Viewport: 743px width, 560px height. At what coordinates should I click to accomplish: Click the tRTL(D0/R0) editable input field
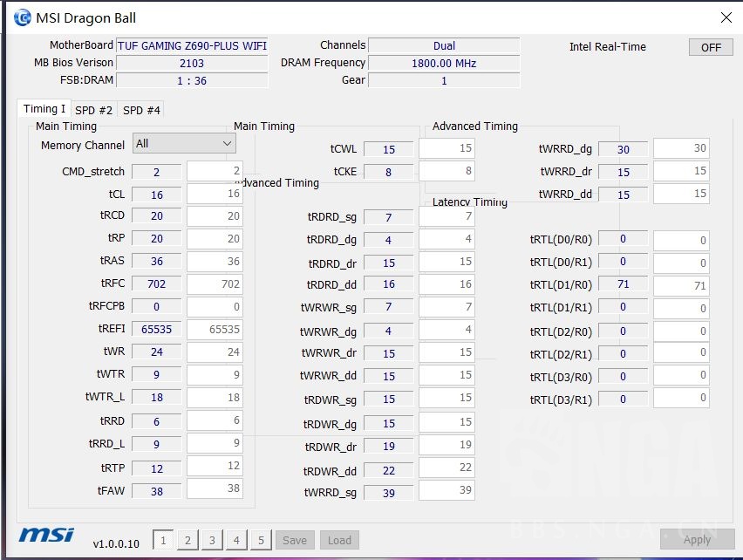[x=681, y=241]
